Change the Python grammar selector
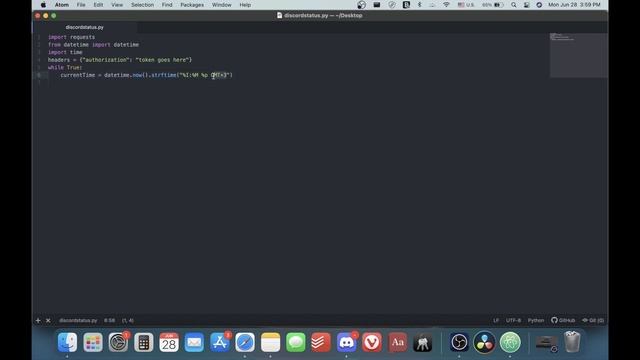Image resolution: width=640 pixels, height=360 pixels. click(x=536, y=320)
